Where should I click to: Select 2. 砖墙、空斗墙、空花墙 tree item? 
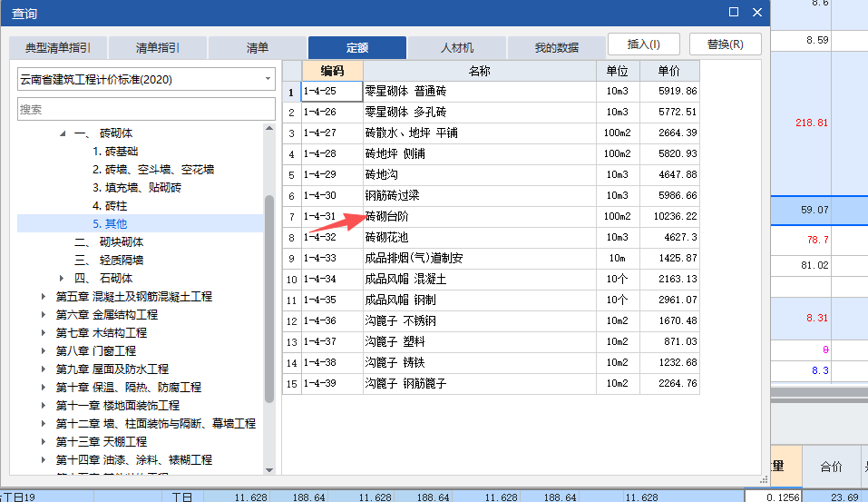tap(153, 170)
